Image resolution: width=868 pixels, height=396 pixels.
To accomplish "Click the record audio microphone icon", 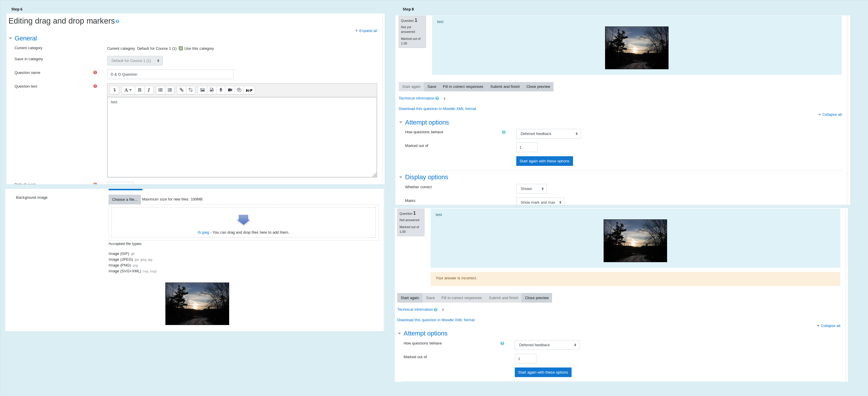I will (221, 90).
